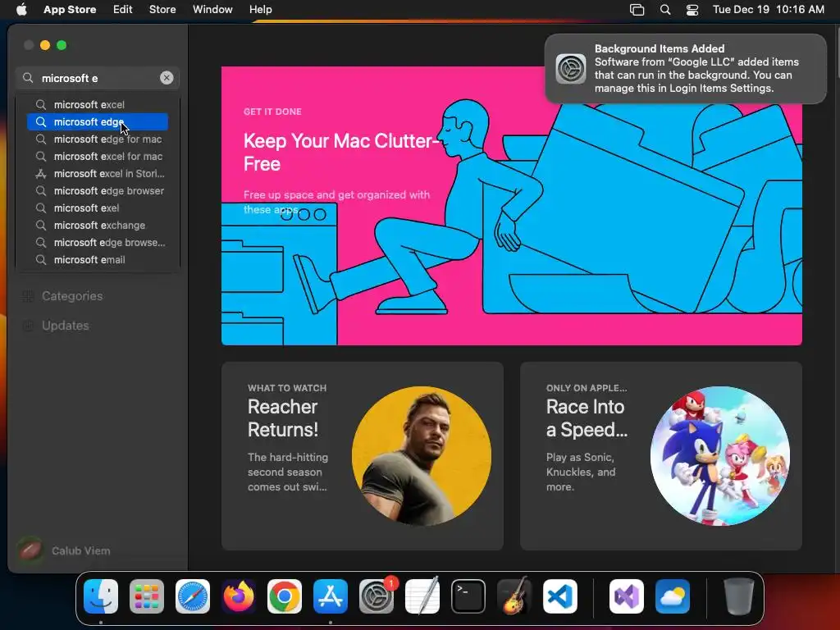840x630 pixels.
Task: Open the Window menu
Action: (212, 10)
